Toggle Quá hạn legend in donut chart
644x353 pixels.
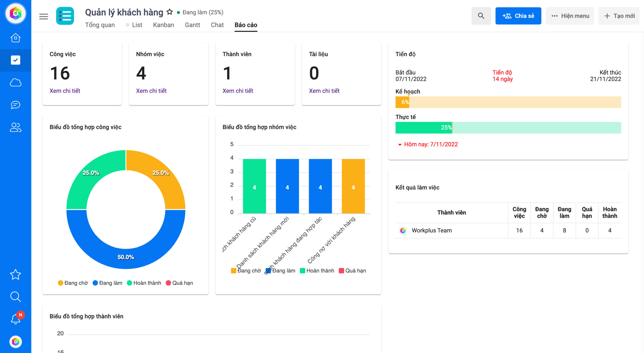tap(179, 283)
